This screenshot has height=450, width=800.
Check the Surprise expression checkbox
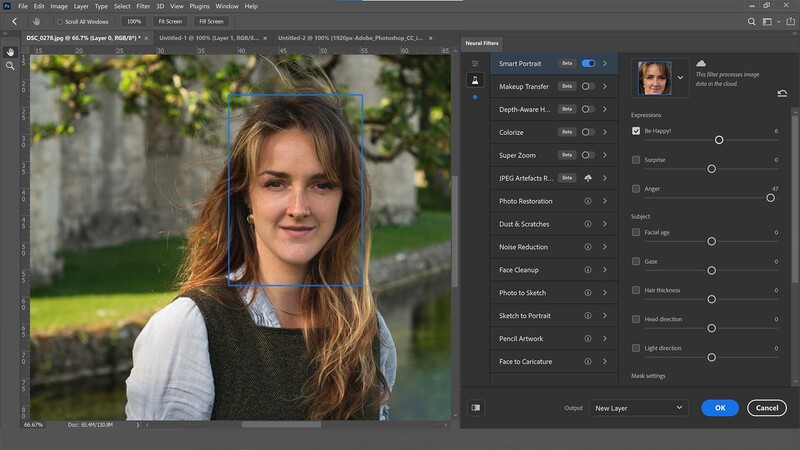[x=636, y=160]
